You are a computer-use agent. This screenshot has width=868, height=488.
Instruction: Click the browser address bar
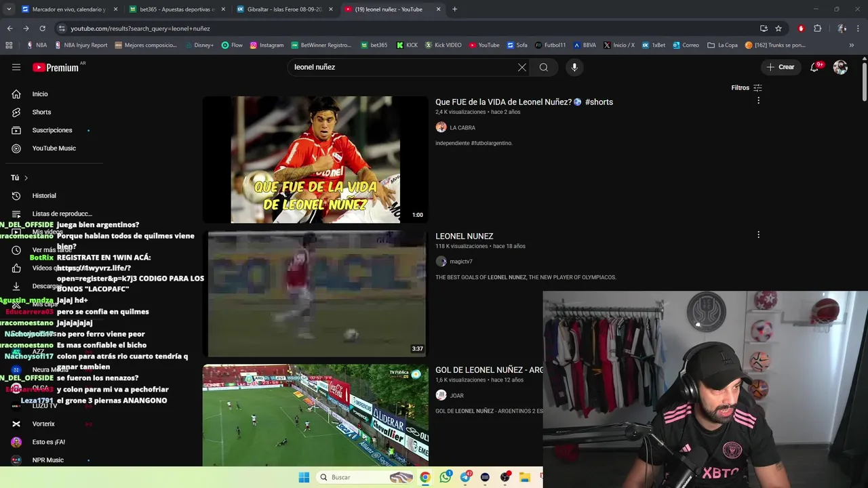[407, 28]
